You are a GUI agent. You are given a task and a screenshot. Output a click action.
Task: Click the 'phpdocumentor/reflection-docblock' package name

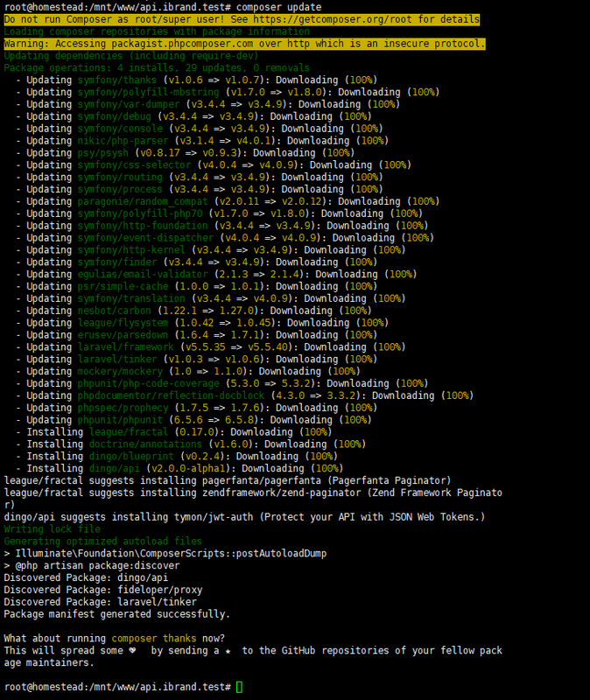click(171, 395)
